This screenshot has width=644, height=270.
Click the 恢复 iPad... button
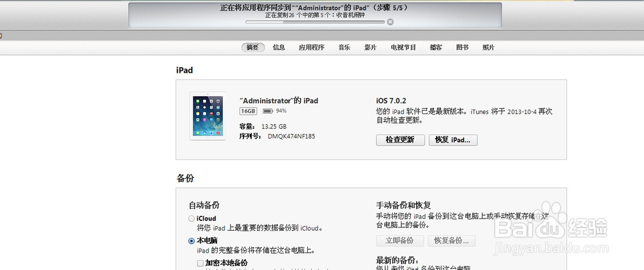453,140
